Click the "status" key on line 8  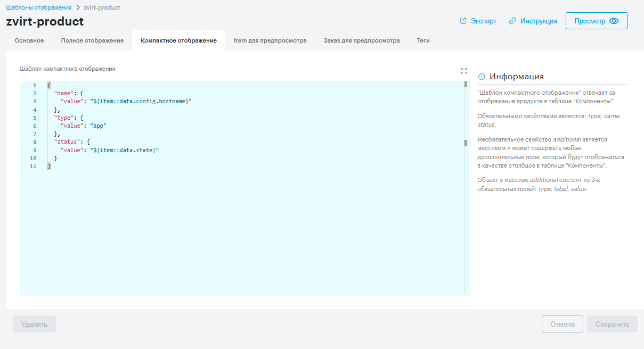67,142
